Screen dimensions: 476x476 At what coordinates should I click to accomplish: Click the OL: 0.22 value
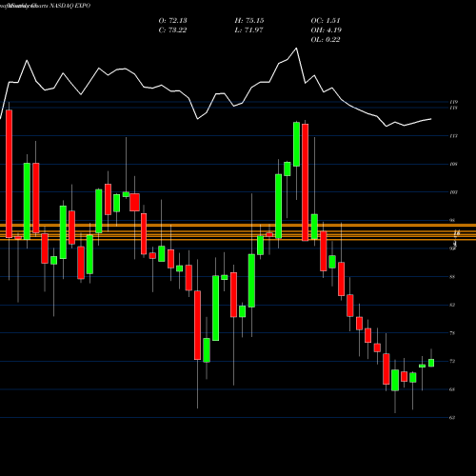(326, 40)
